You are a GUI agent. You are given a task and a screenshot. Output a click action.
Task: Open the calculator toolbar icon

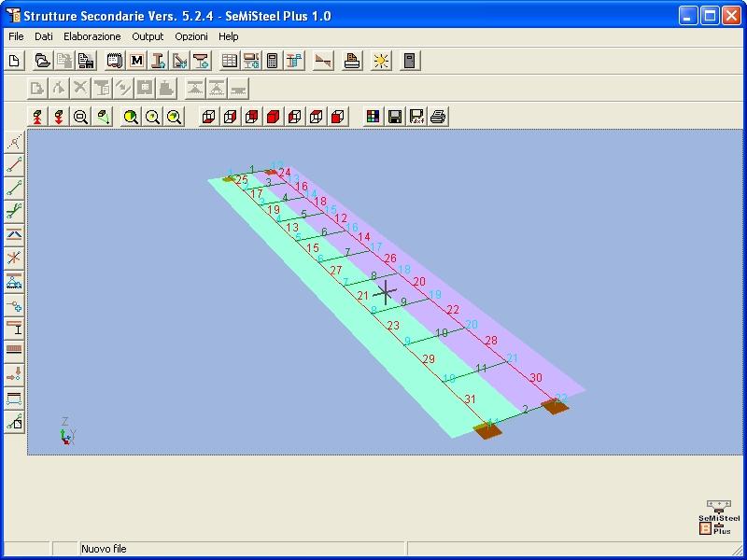pos(273,62)
